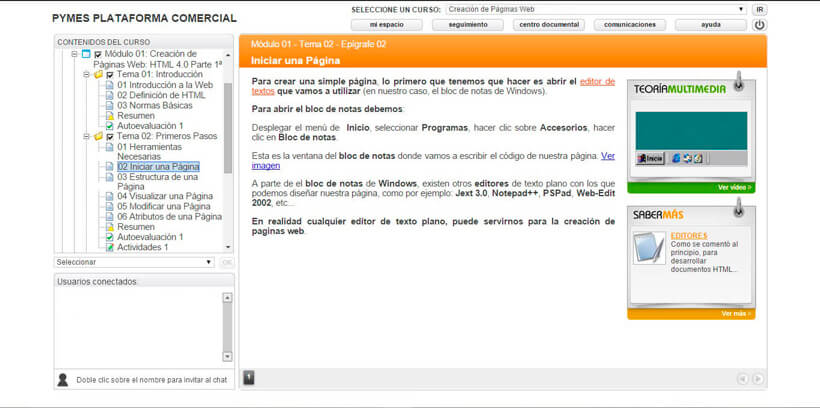The height and width of the screenshot is (408, 820).
Task: Click the user silhouette icon in the chat panel
Action: tap(63, 380)
